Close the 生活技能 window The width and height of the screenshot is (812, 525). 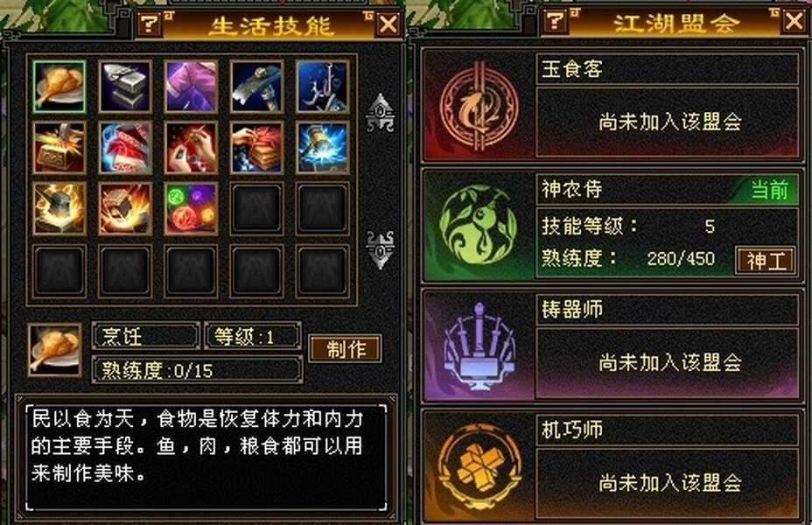[388, 24]
